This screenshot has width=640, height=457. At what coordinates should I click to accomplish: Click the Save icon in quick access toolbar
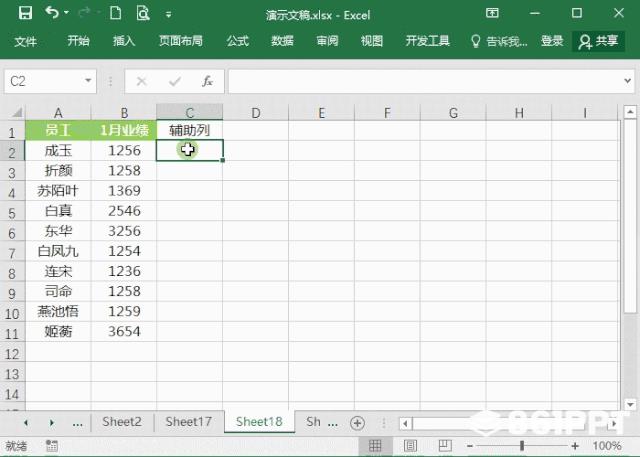click(x=25, y=14)
